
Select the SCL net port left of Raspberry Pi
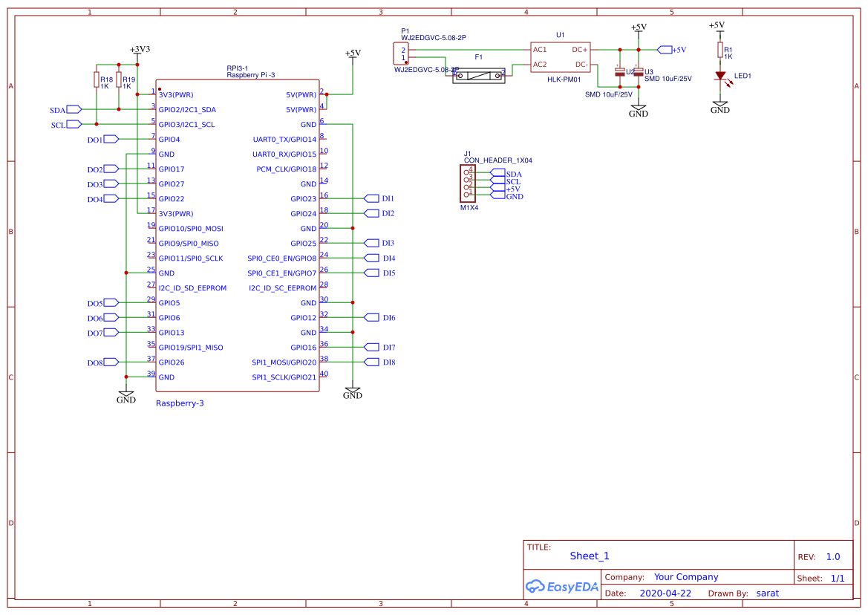[x=74, y=125]
